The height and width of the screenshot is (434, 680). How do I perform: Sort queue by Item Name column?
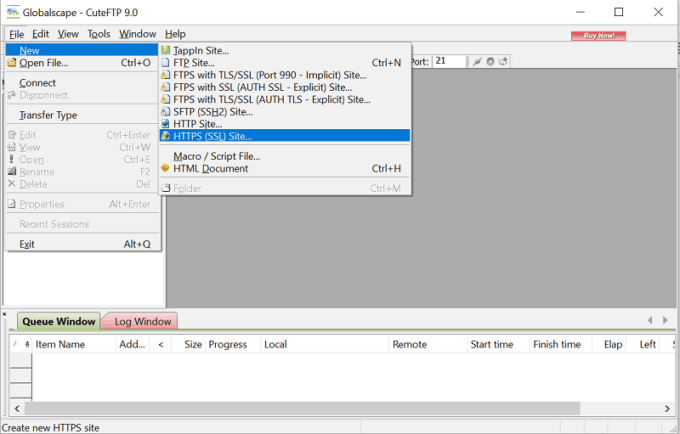coord(74,344)
